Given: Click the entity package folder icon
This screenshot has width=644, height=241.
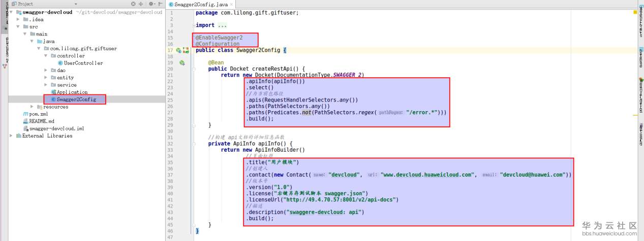Looking at the screenshot, I should coord(53,78).
